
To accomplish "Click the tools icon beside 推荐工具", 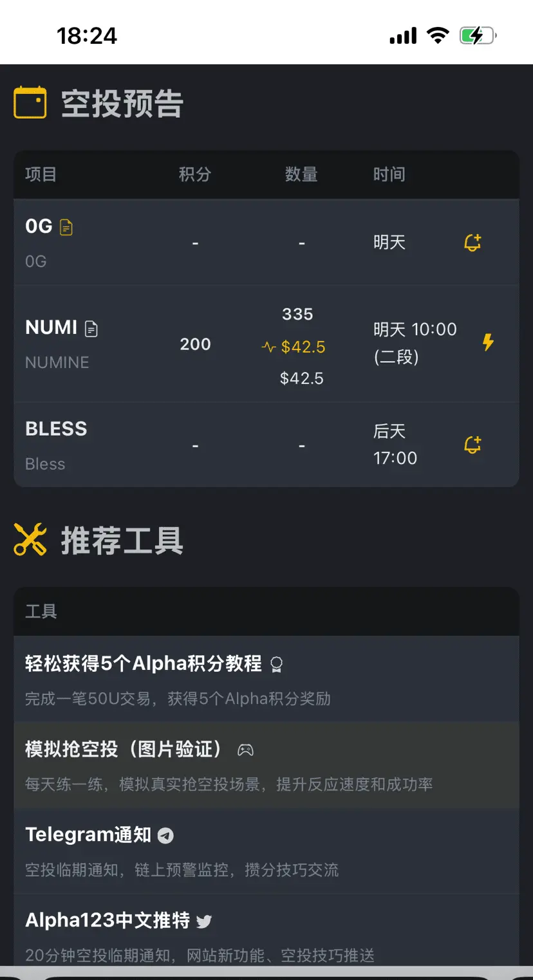I will (x=30, y=539).
